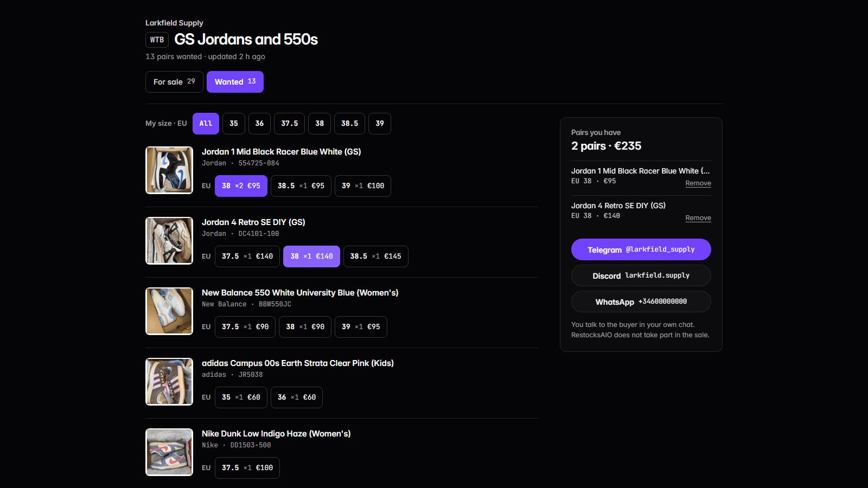Click the adidas Campus 00s Earth Strata title
The image size is (868, 488).
298,363
